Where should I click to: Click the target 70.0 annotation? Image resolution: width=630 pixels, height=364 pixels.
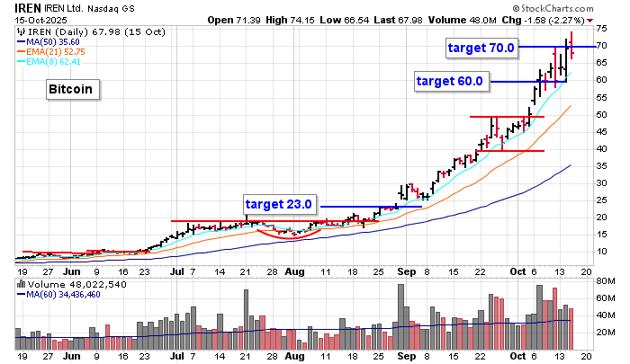(481, 47)
